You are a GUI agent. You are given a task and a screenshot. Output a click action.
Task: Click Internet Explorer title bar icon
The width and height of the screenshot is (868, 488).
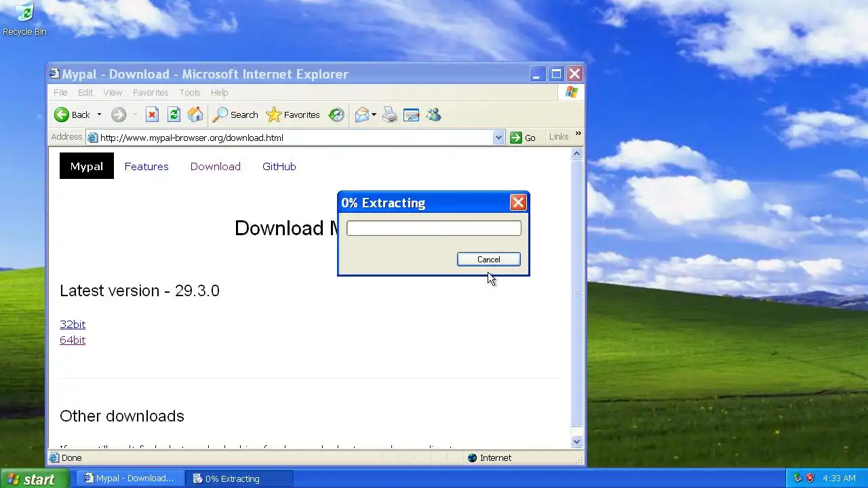[54, 74]
